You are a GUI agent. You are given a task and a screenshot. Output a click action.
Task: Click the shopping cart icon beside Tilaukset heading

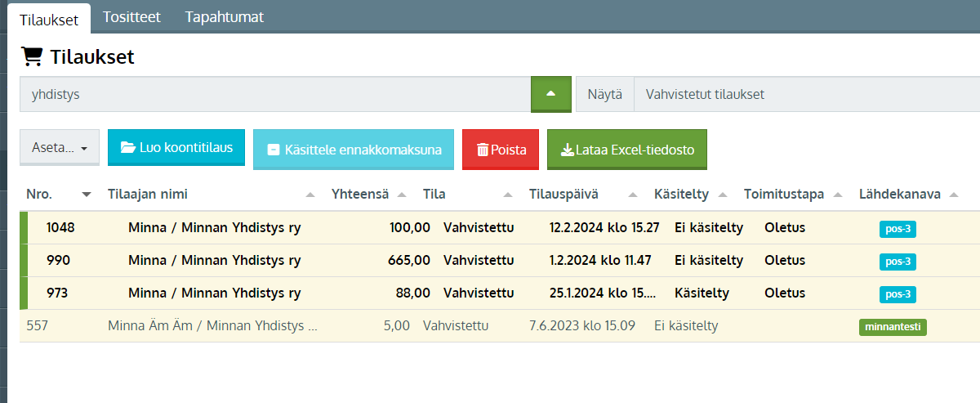pyautogui.click(x=31, y=56)
